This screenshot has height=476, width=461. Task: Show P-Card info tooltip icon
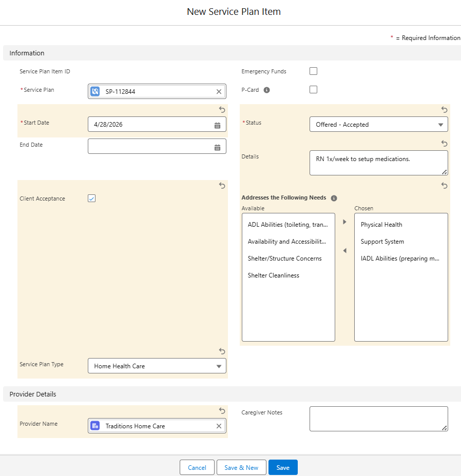pos(266,90)
